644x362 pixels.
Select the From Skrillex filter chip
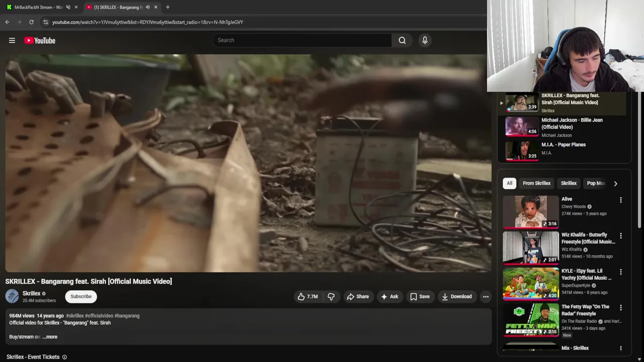click(x=536, y=184)
